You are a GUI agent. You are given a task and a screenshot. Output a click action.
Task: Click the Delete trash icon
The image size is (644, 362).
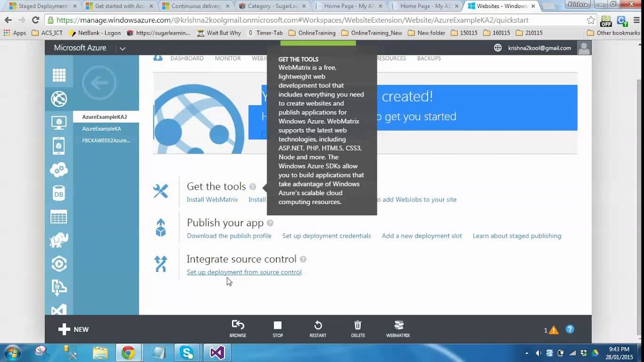point(358,329)
